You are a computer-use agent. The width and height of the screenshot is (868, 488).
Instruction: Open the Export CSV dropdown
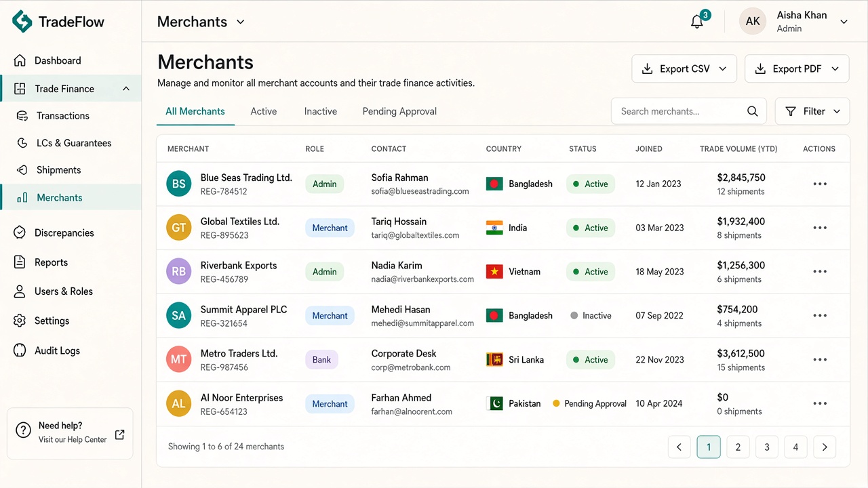684,68
